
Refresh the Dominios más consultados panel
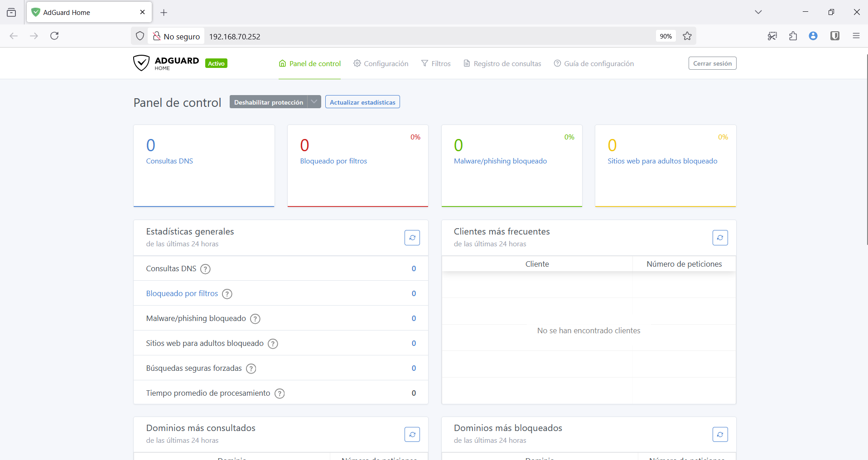point(412,435)
